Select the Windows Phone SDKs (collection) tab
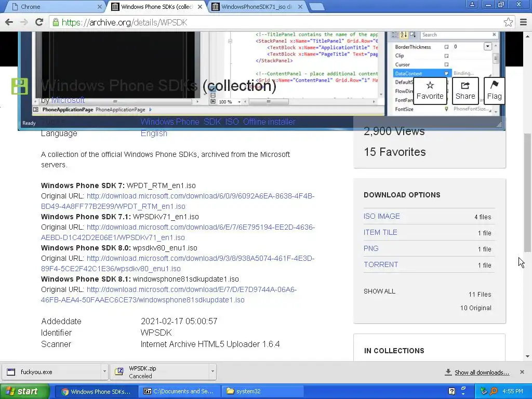532x399 pixels. coord(156,7)
